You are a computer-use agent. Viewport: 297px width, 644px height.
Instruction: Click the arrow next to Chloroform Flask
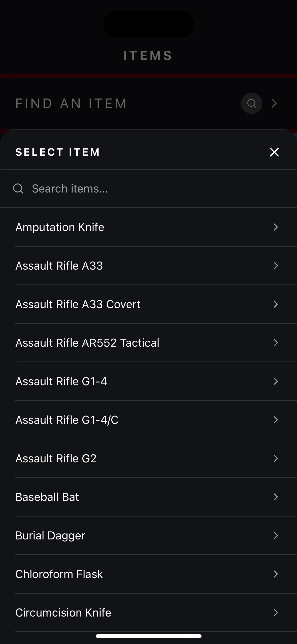[x=276, y=574]
